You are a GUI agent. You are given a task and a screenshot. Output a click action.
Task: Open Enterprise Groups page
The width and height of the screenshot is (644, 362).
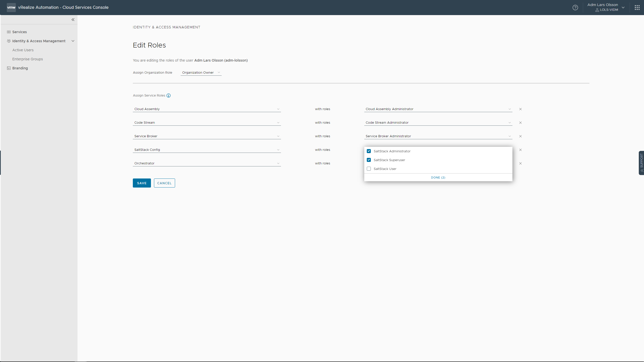click(28, 59)
